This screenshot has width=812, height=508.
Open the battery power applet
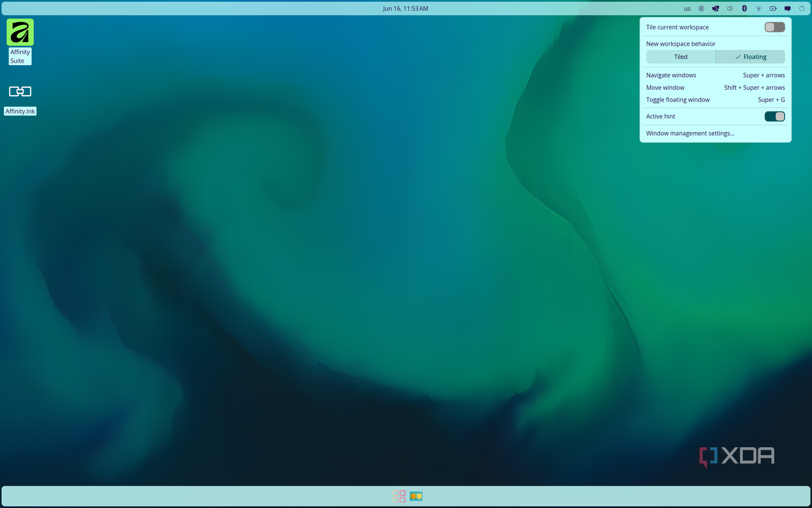773,8
